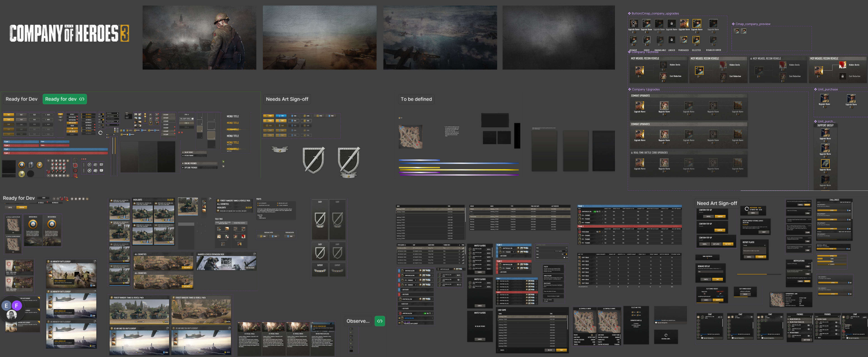Expand the larger OFFLINE FRIENDS row
Viewport: 868px width, 357px height.
point(199,168)
